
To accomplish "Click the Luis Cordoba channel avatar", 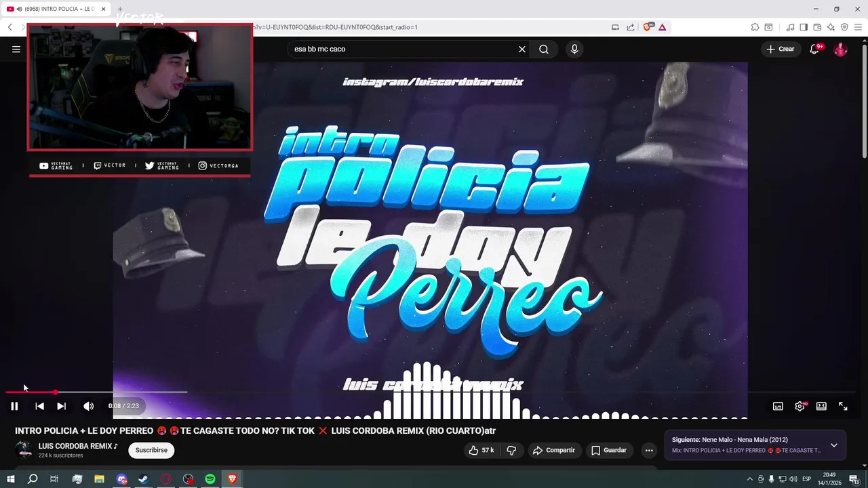I will coord(24,449).
